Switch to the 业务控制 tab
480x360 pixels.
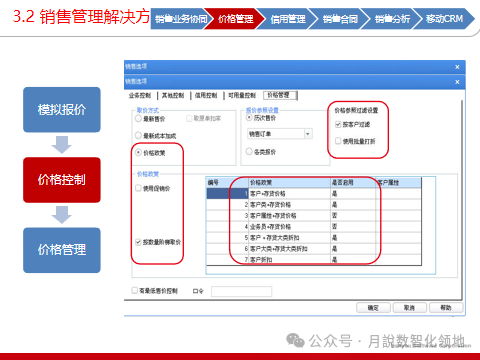140,96
